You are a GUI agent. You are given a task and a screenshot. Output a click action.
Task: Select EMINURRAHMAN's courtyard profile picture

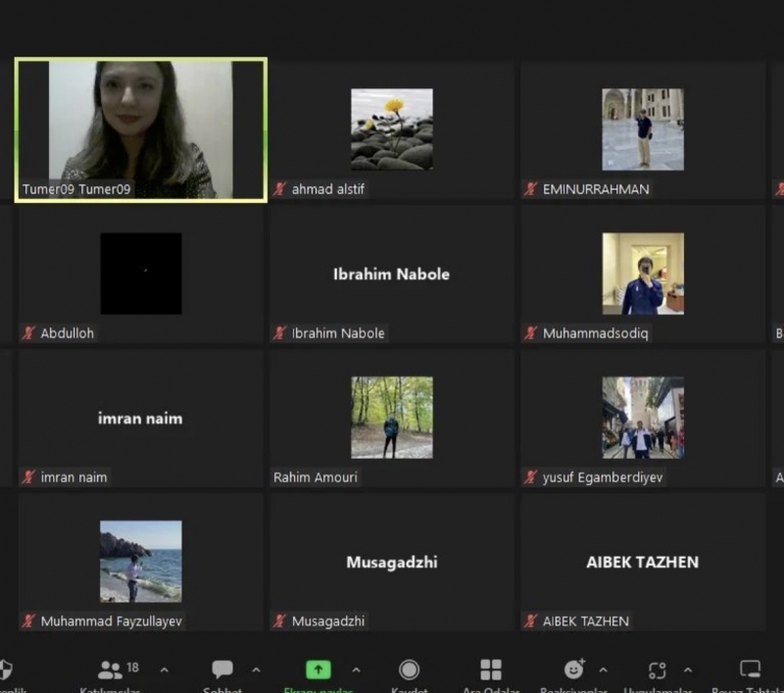643,129
